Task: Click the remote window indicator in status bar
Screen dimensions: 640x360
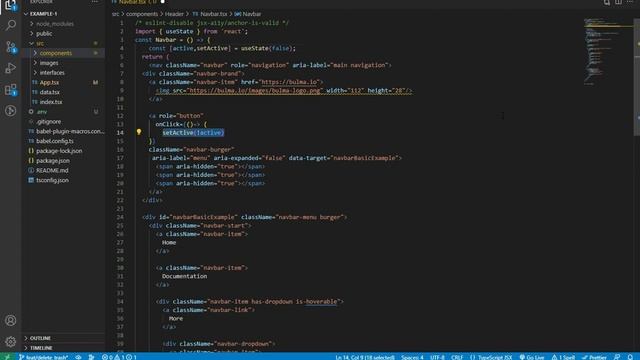Action: (7, 357)
